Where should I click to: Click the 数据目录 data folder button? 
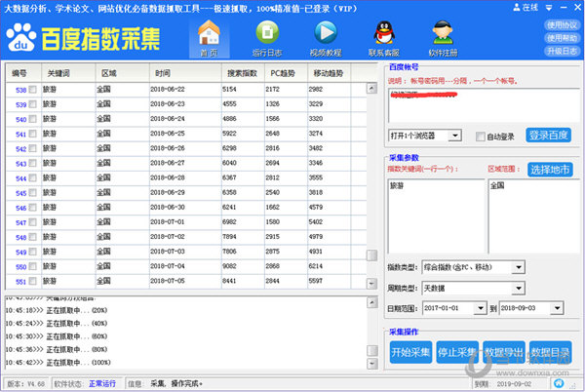pyautogui.click(x=550, y=352)
